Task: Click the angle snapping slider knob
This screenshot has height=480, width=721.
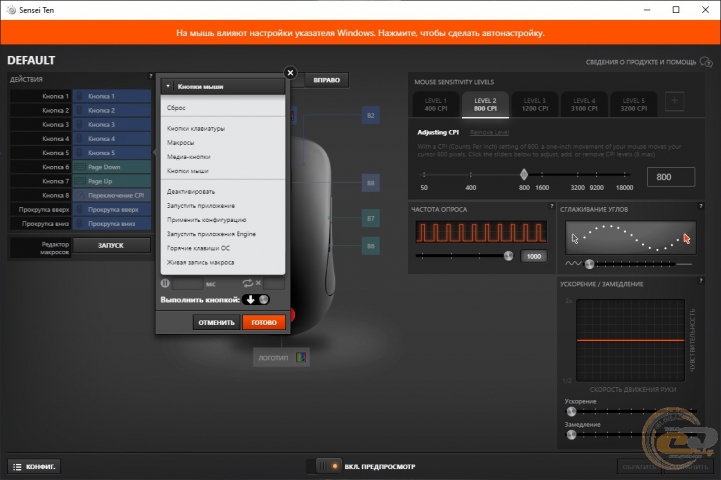Action: [x=589, y=264]
